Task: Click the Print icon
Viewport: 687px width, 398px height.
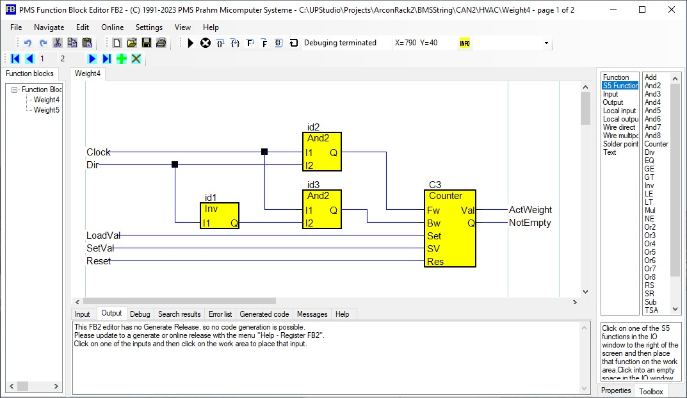Action: point(161,43)
